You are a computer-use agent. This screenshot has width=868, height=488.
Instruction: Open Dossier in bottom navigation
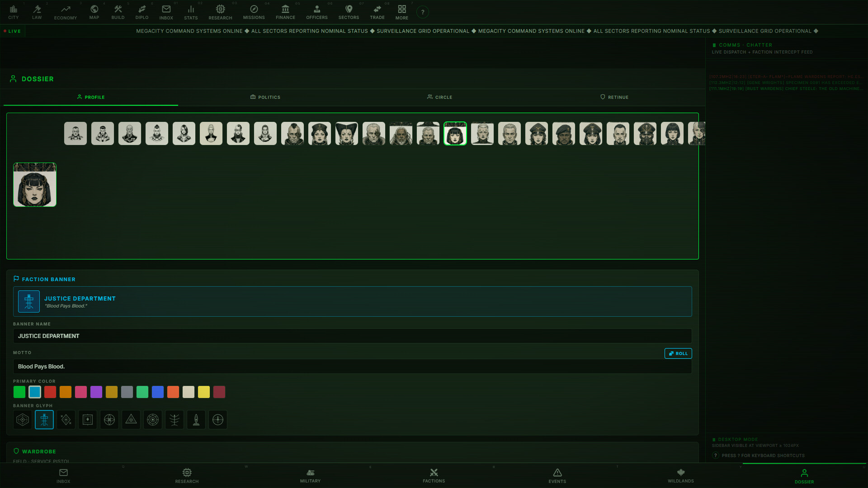(804, 476)
